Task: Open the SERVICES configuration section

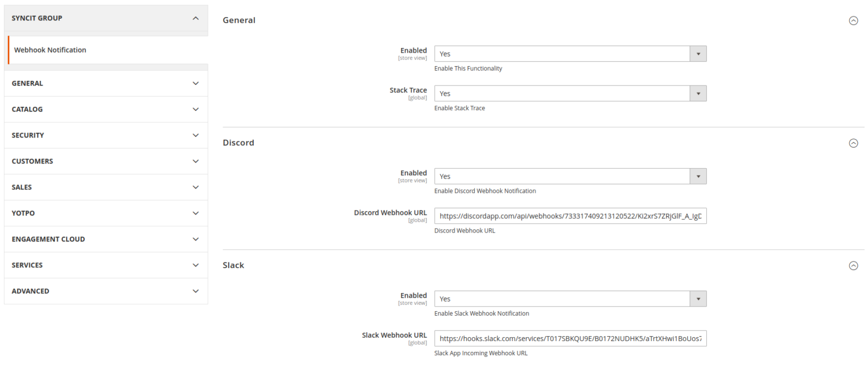Action: tap(106, 265)
